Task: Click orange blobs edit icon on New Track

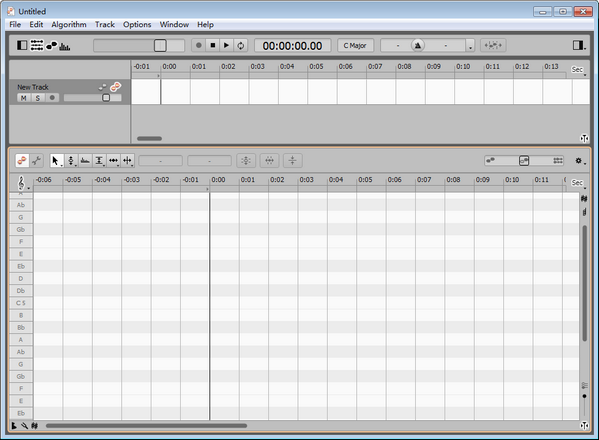Action: [x=115, y=87]
